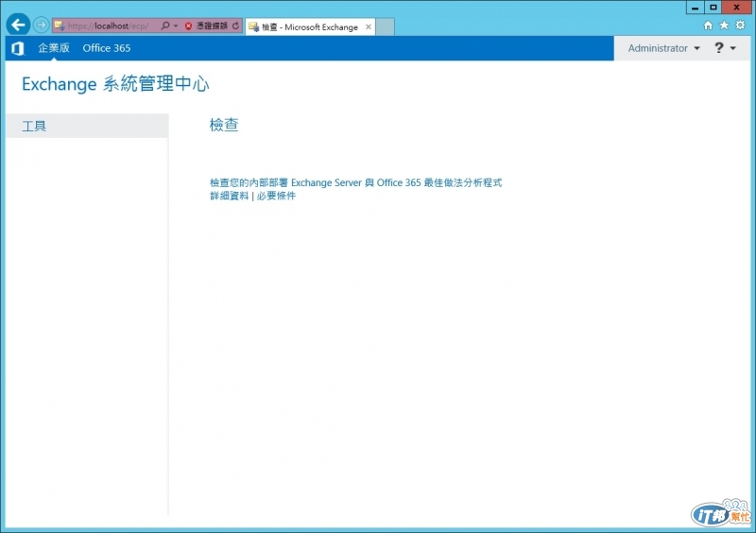Switch to the Office 365 tab
This screenshot has width=756, height=533.
click(x=107, y=48)
